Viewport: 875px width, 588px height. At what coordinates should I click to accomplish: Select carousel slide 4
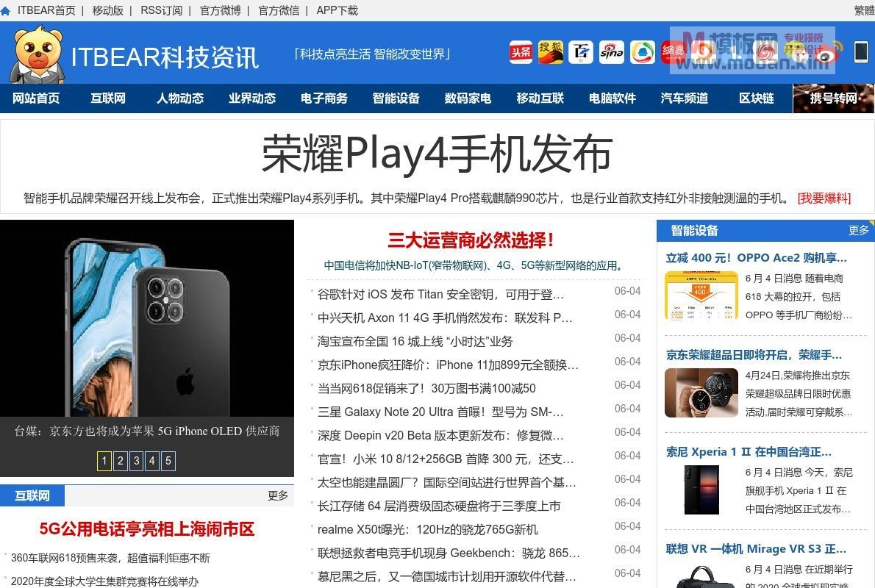(x=151, y=461)
